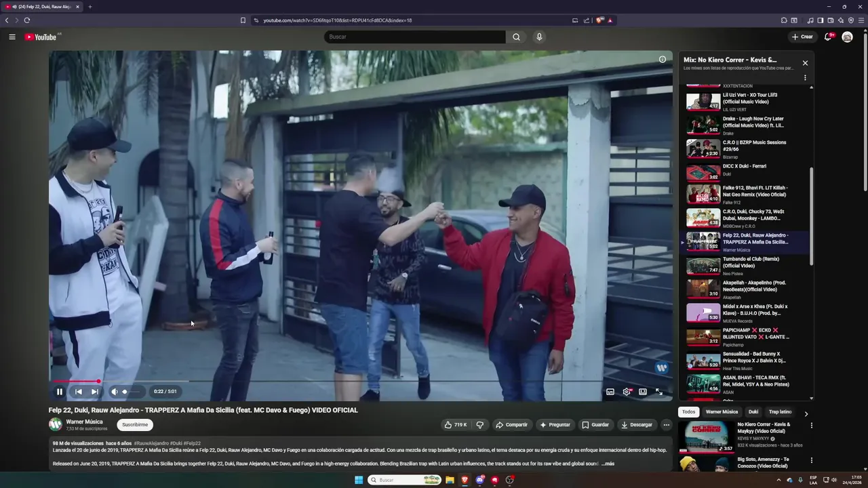The width and height of the screenshot is (868, 488).
Task: Click the YouTube search magnifier button
Action: [x=516, y=37]
